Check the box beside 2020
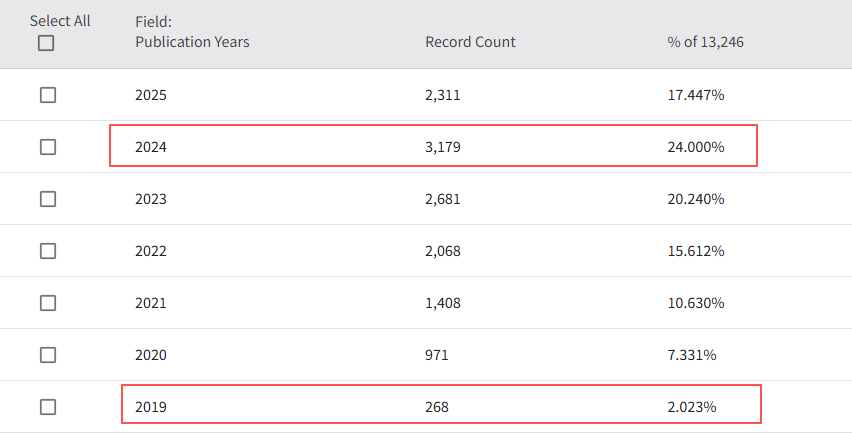Image resolution: width=852 pixels, height=433 pixels. point(48,355)
